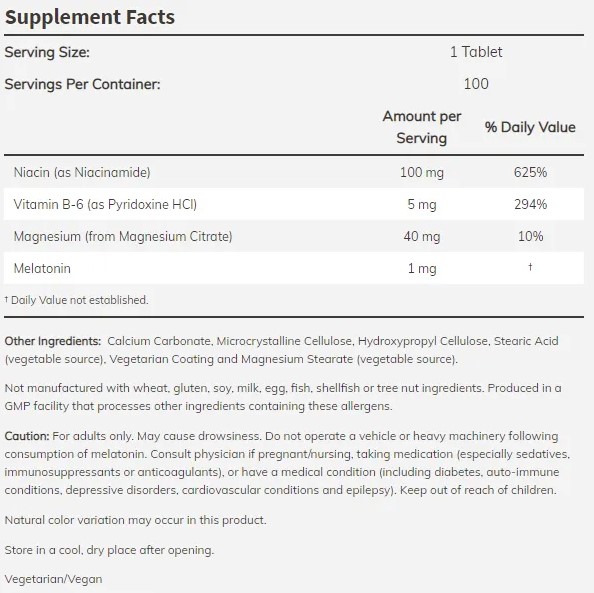Click the Natural color variation notice
The height and width of the screenshot is (593, 594).
point(135,520)
